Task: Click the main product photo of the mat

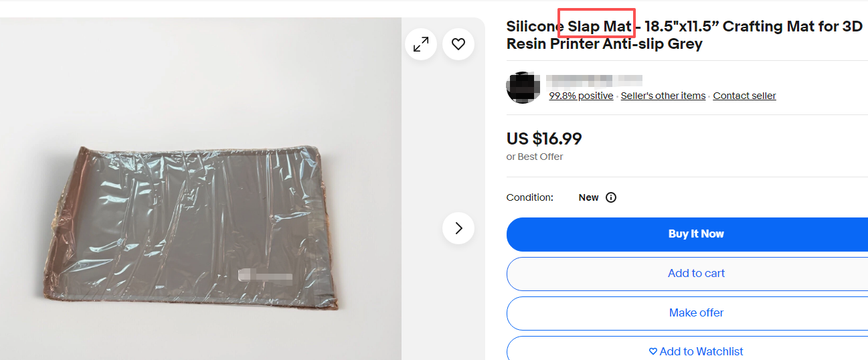Action: tap(194, 228)
